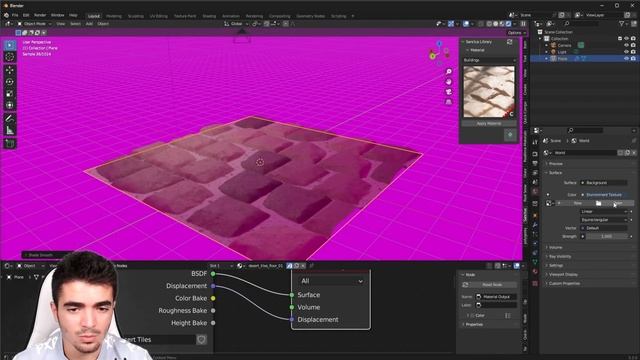Open the folder icon in Environment Texture row
This screenshot has width=640, height=360.
(598, 203)
